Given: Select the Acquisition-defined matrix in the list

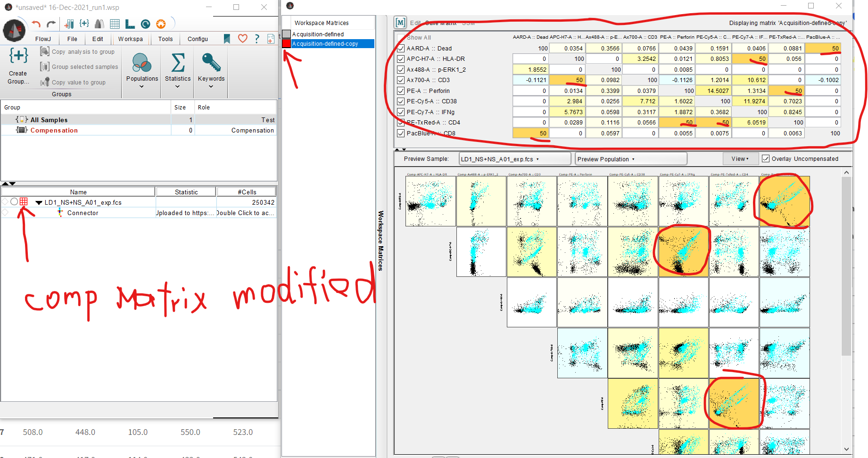Looking at the screenshot, I should pos(318,34).
